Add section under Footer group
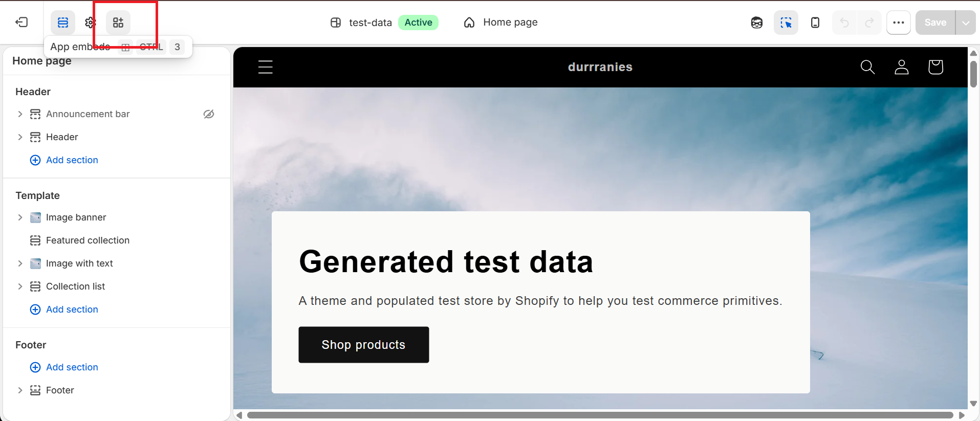This screenshot has width=980, height=421. 64,367
